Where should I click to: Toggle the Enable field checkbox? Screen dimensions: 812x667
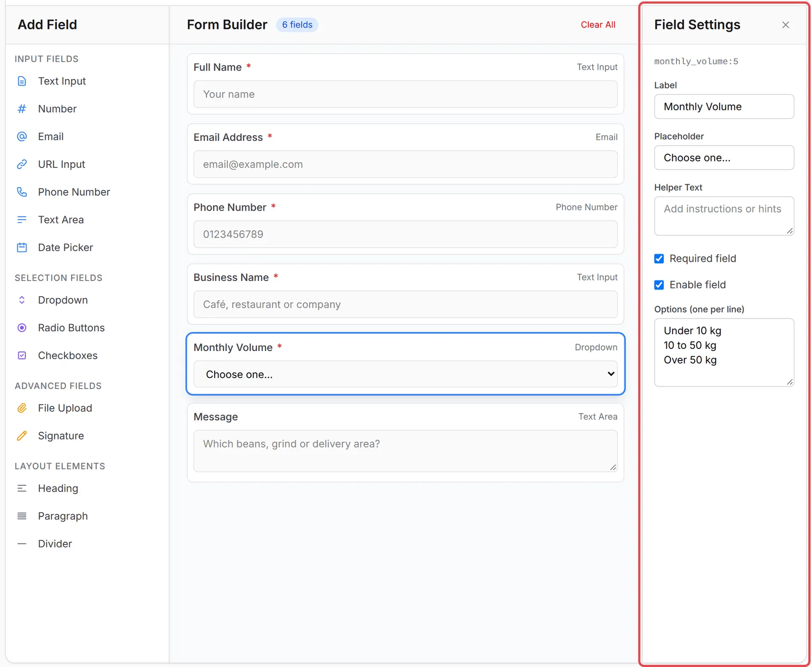(659, 285)
